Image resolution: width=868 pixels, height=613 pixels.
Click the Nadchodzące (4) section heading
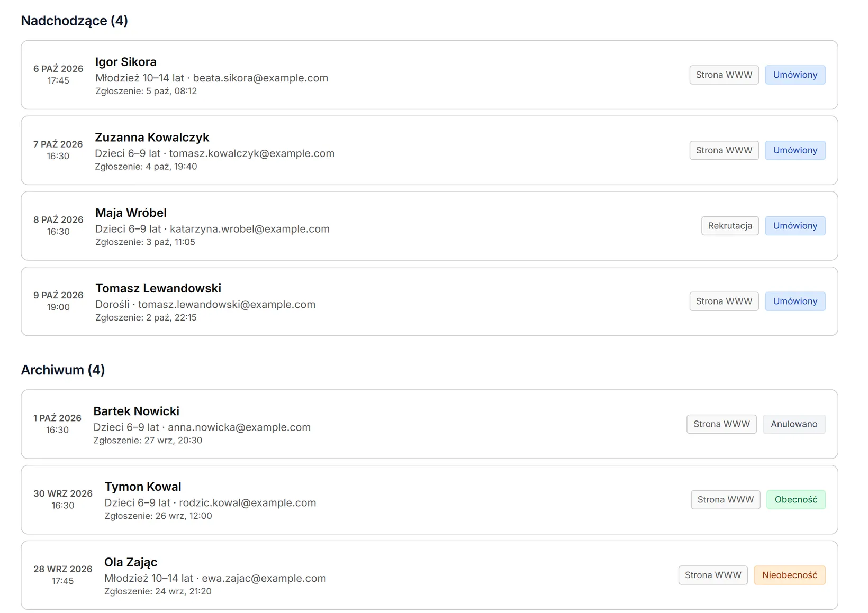(x=74, y=21)
